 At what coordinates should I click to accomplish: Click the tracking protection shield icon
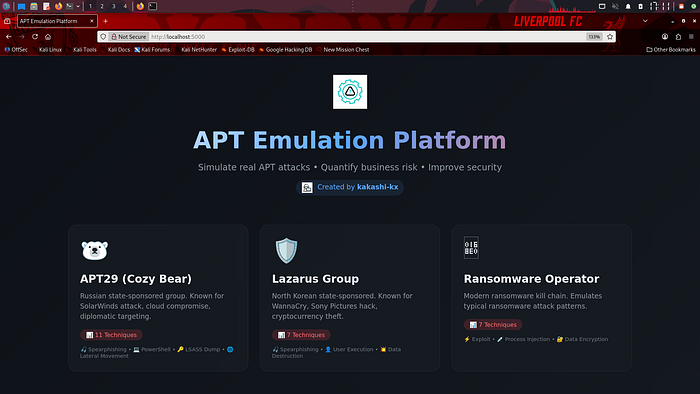click(103, 37)
